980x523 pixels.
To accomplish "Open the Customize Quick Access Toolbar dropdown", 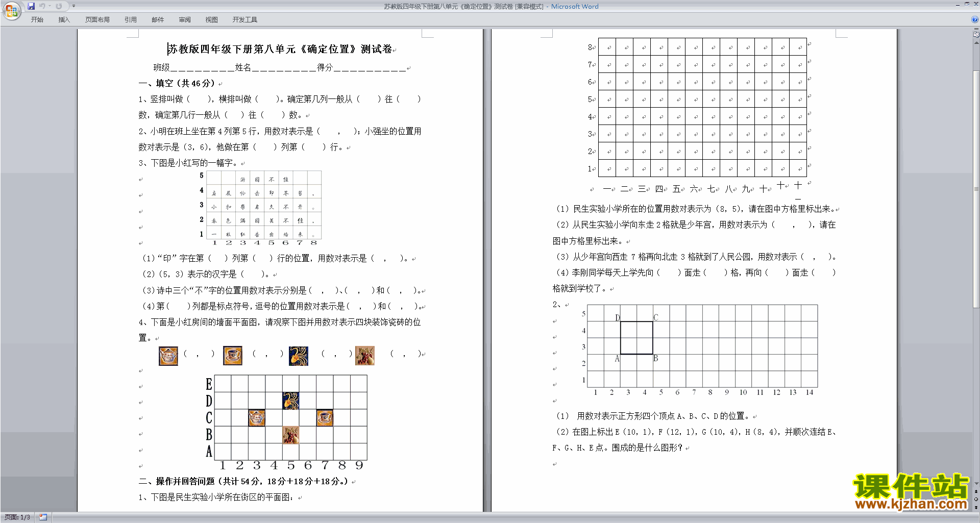I will pyautogui.click(x=73, y=6).
